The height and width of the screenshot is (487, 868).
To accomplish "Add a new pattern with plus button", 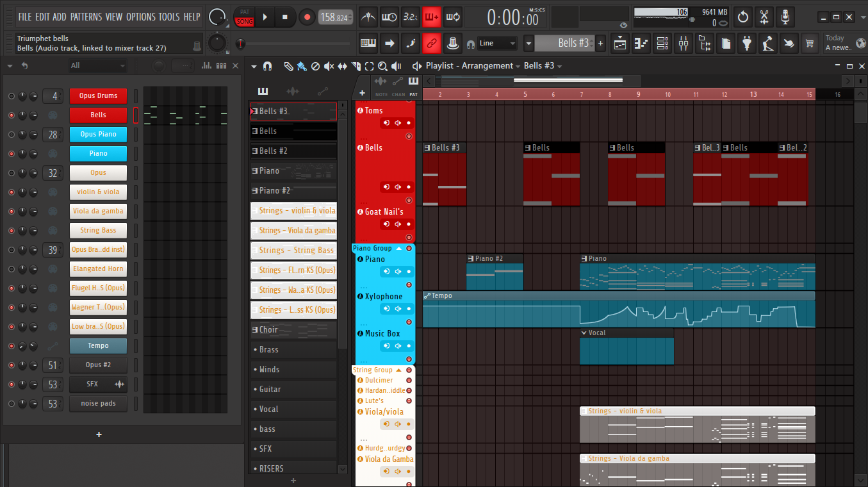I will 600,43.
